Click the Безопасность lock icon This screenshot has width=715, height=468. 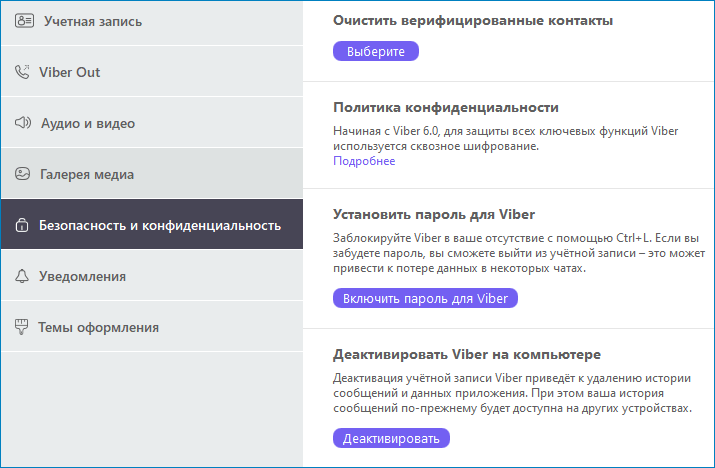click(x=22, y=225)
